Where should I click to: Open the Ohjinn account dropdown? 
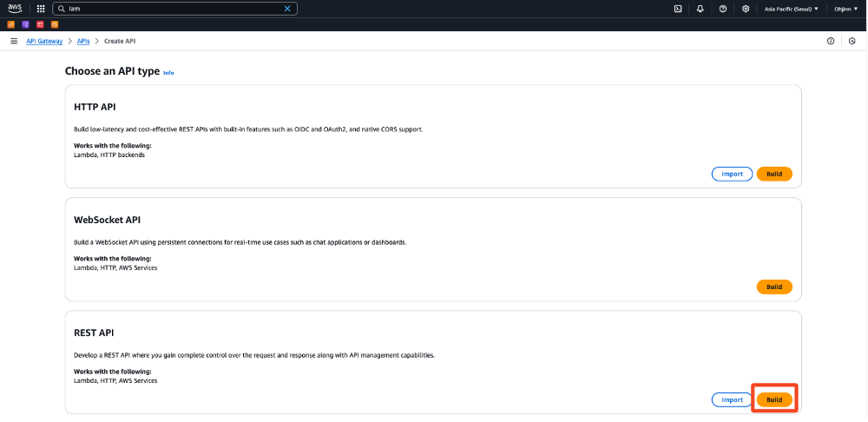(x=846, y=9)
